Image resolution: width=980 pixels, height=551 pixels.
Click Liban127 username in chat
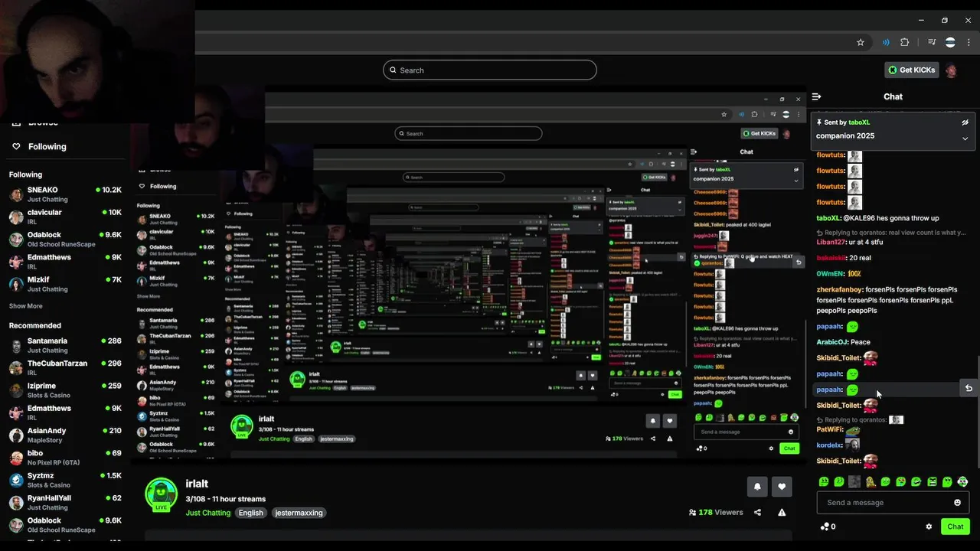[x=831, y=242]
